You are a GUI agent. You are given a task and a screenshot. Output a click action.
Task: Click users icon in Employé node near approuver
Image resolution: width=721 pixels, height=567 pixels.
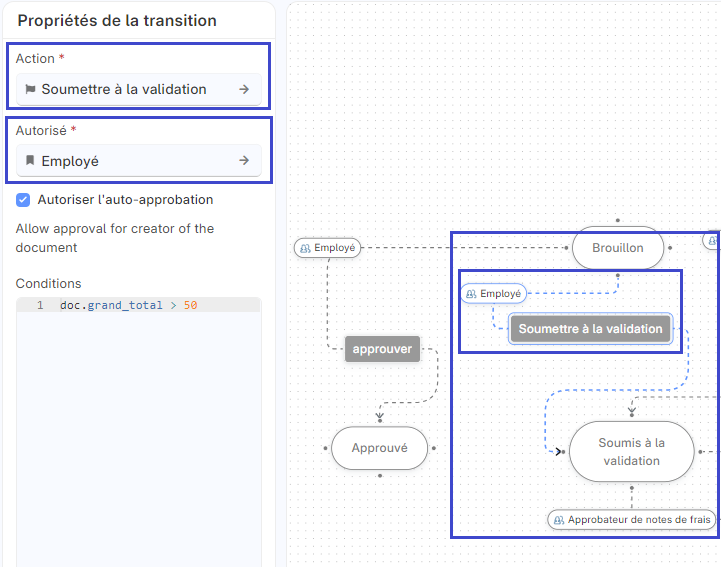pyautogui.click(x=305, y=248)
